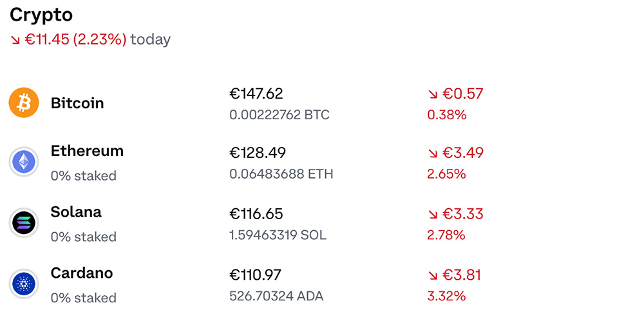Click the Crypto section heading

click(x=41, y=15)
